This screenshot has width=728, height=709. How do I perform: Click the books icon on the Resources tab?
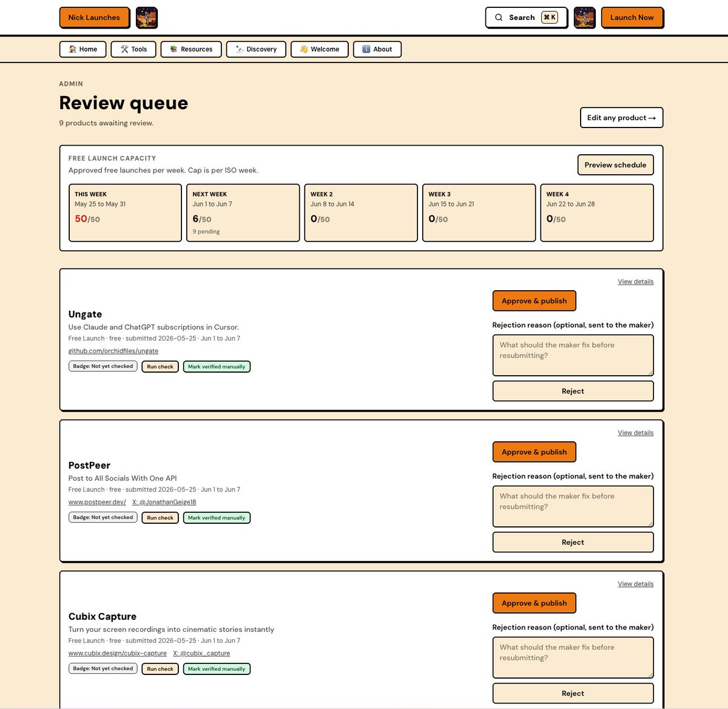(174, 49)
